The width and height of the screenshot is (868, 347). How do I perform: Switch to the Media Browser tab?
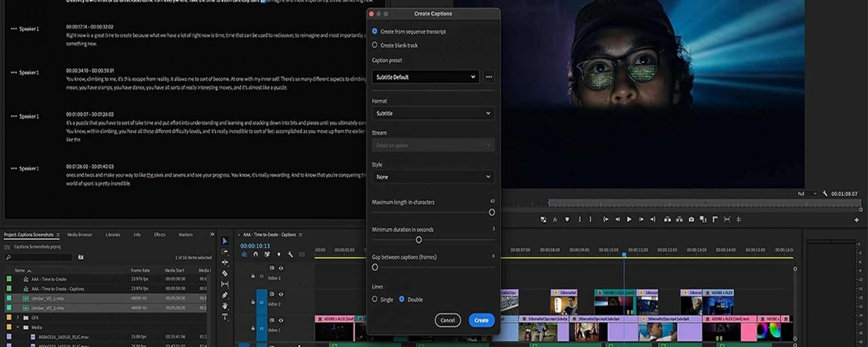pos(79,235)
